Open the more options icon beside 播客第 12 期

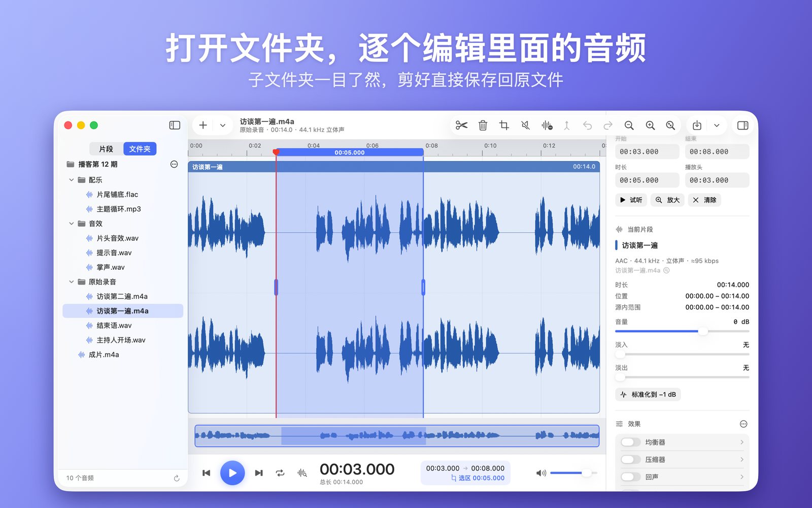174,164
